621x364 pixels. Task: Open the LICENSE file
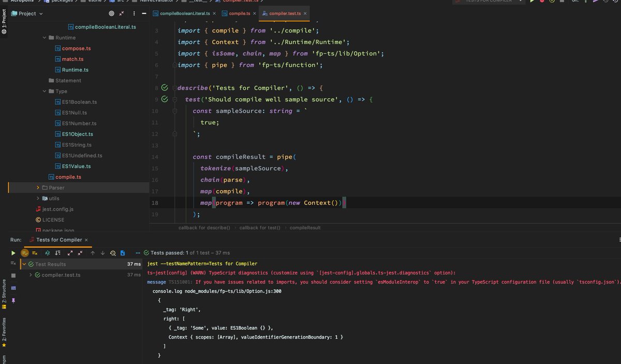50,220
